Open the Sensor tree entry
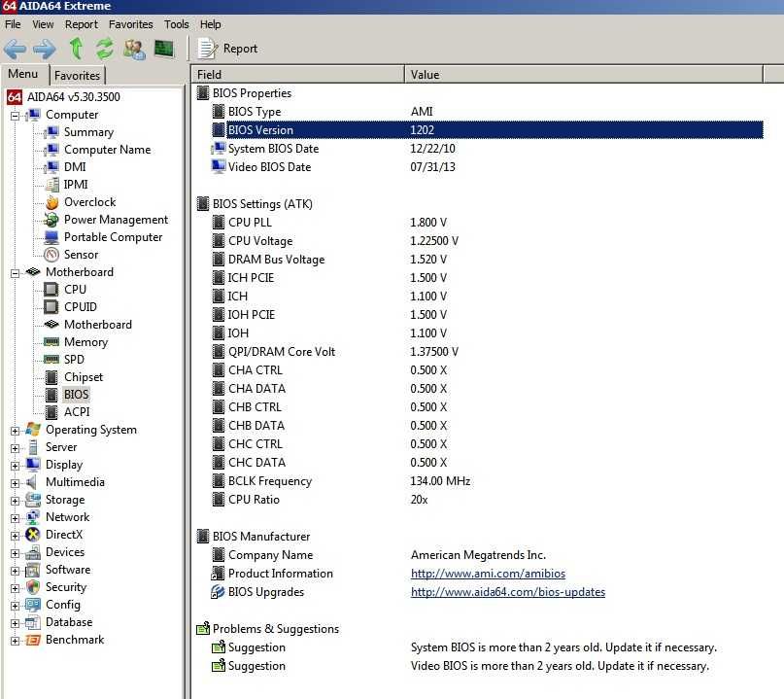 [x=81, y=255]
